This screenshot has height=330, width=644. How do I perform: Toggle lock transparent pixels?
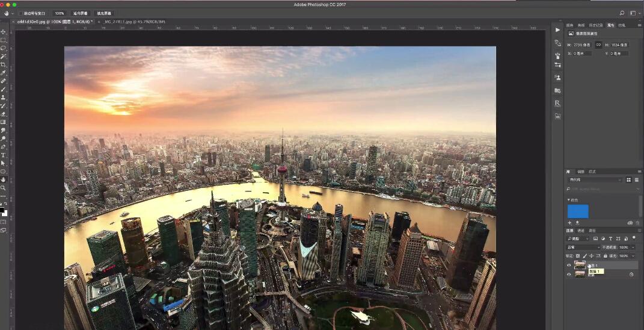click(x=578, y=256)
